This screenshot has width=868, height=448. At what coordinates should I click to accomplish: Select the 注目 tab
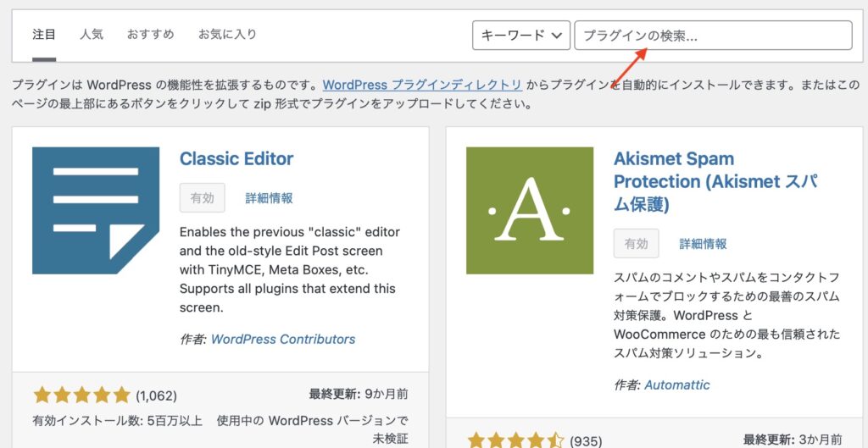click(x=44, y=34)
